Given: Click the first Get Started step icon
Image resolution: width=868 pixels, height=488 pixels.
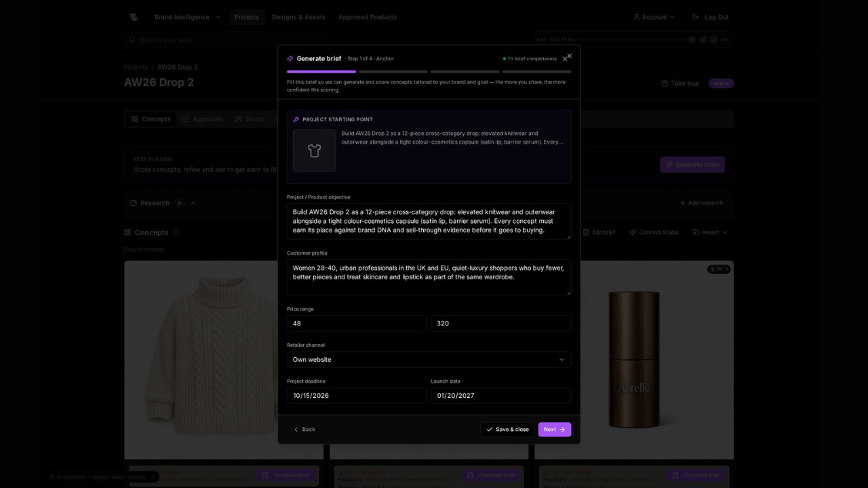Looking at the screenshot, I should pos(692,40).
